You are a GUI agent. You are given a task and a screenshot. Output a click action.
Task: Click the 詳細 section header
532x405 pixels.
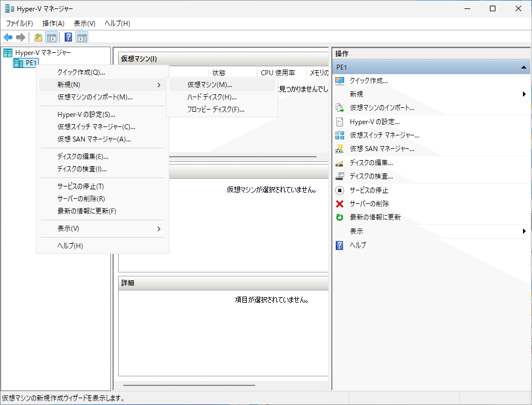(x=224, y=283)
